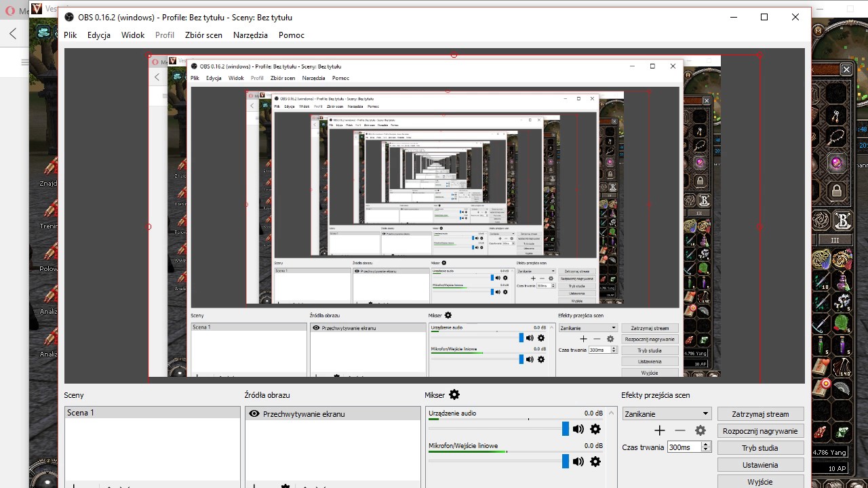Click the padlock slot in game inventory

pyautogui.click(x=837, y=190)
